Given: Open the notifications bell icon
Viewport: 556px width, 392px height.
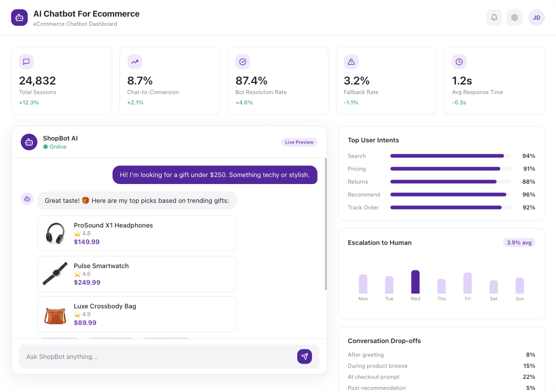Looking at the screenshot, I should 494,17.
